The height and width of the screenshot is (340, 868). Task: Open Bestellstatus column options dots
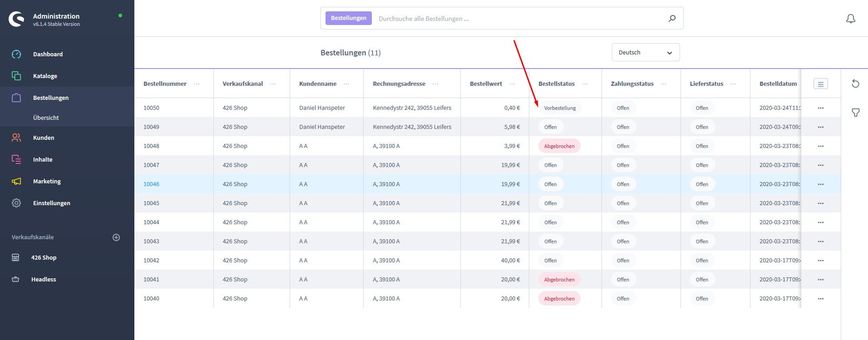pos(585,84)
